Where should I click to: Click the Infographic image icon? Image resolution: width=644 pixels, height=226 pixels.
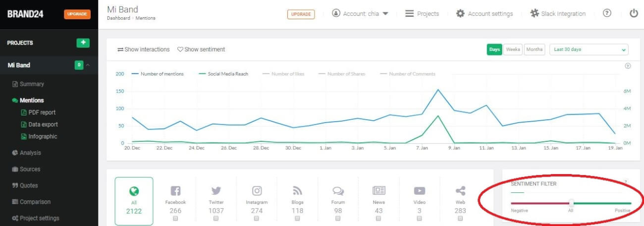(23, 136)
